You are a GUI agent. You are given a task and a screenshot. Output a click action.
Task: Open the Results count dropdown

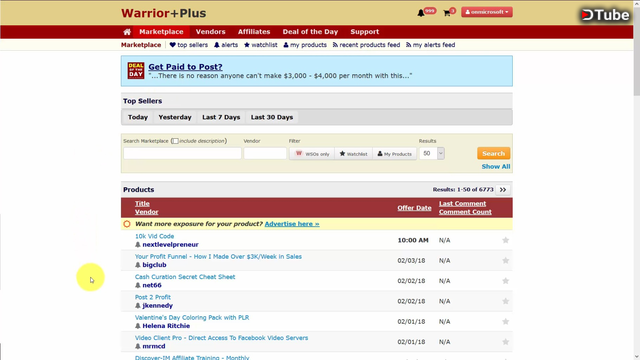(x=432, y=153)
